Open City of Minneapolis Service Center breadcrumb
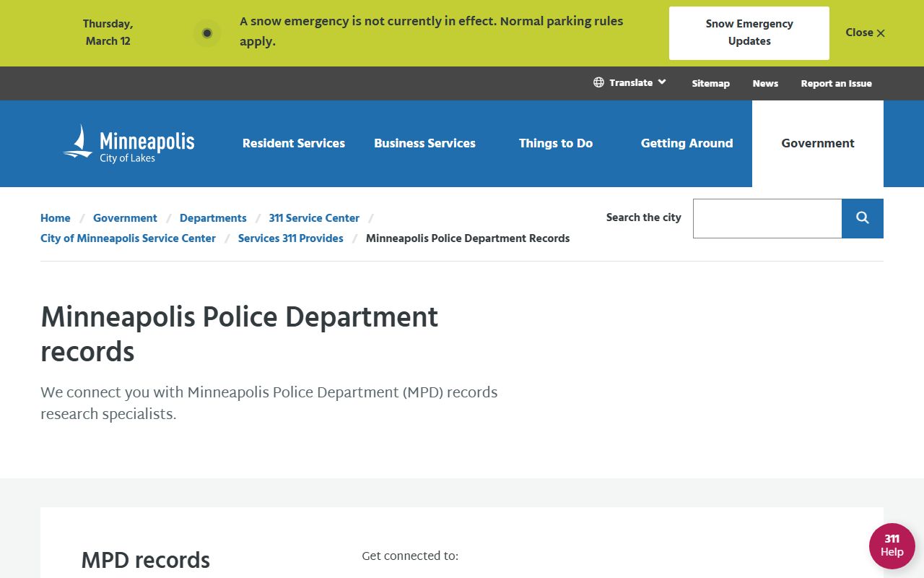The height and width of the screenshot is (578, 924). point(128,238)
